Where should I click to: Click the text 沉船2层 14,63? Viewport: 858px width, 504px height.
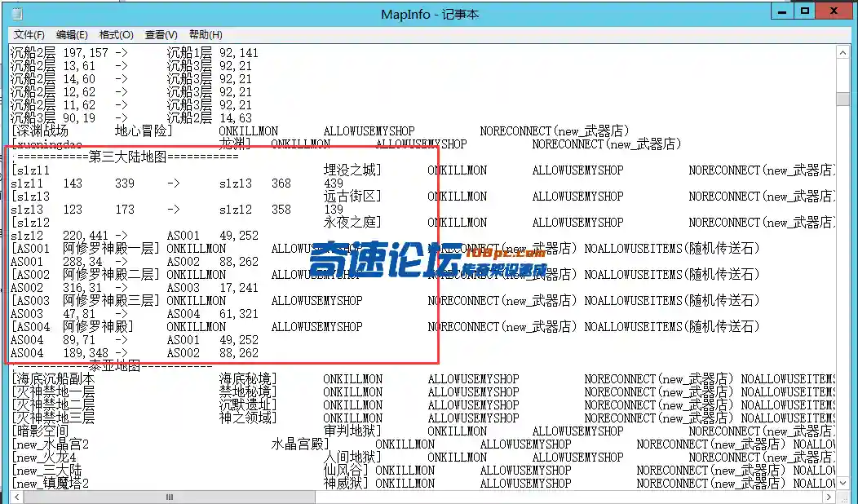click(x=210, y=118)
